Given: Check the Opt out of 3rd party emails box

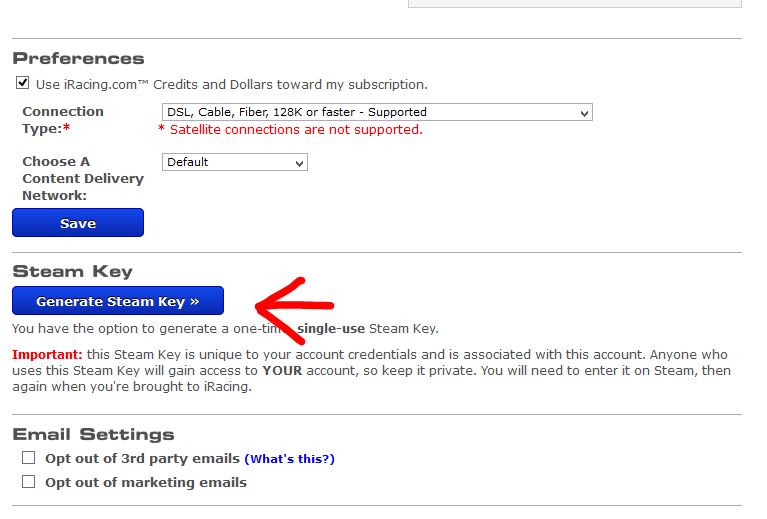Looking at the screenshot, I should 28,458.
